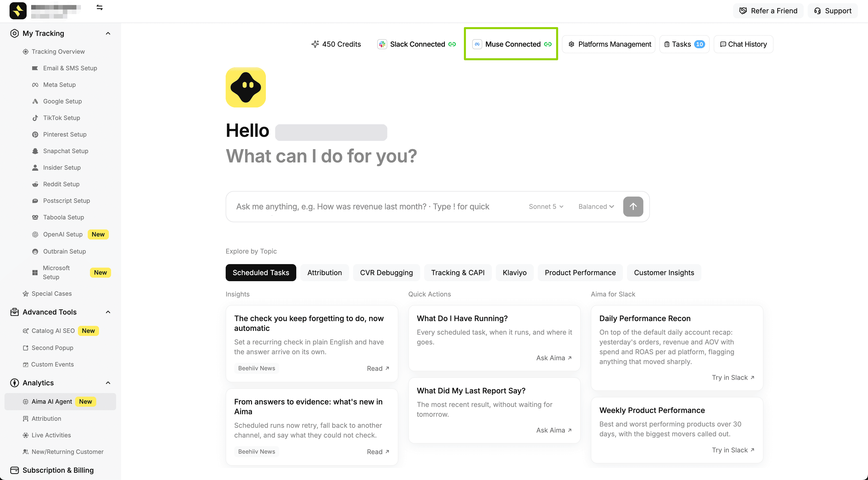
Task: Ask Aima under What Do I Have Running
Action: pos(554,358)
